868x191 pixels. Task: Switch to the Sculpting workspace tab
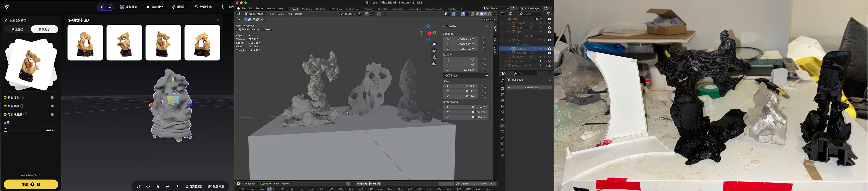point(321,9)
